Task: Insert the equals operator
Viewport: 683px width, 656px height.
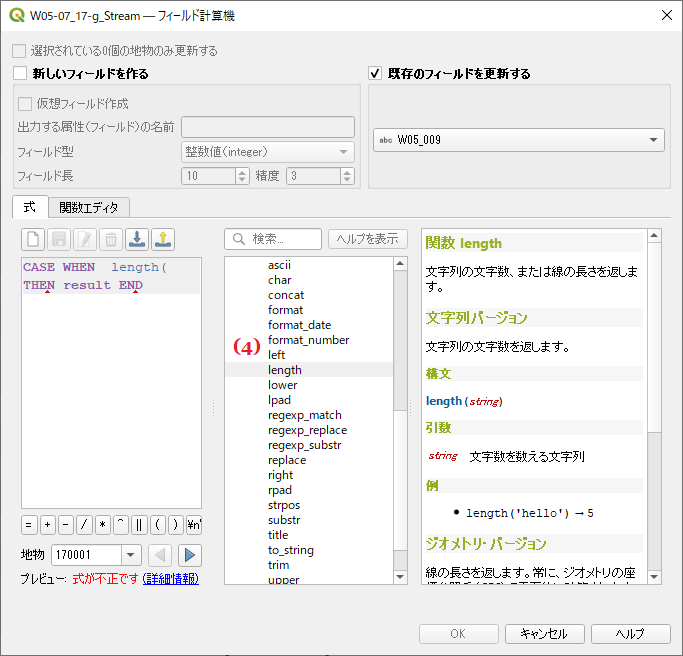Action: (29, 525)
